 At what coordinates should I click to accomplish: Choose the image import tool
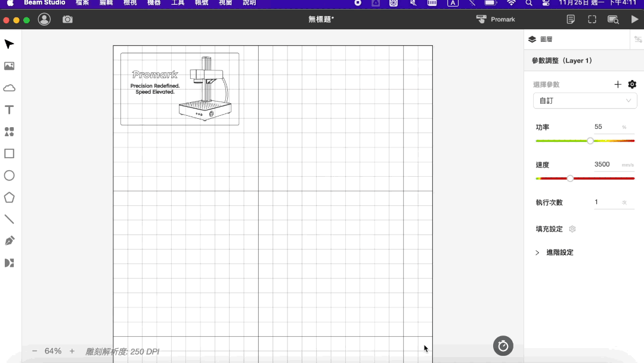(x=9, y=66)
